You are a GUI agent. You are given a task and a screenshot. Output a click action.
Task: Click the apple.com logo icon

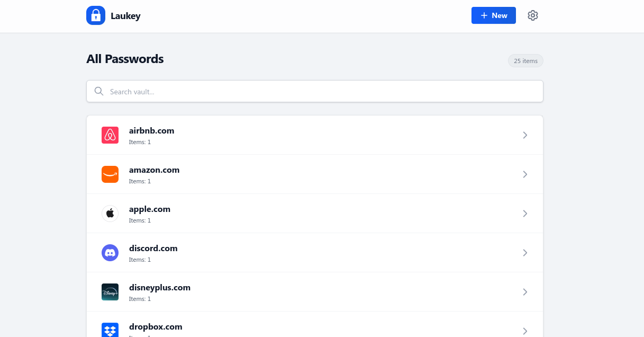[x=110, y=214]
